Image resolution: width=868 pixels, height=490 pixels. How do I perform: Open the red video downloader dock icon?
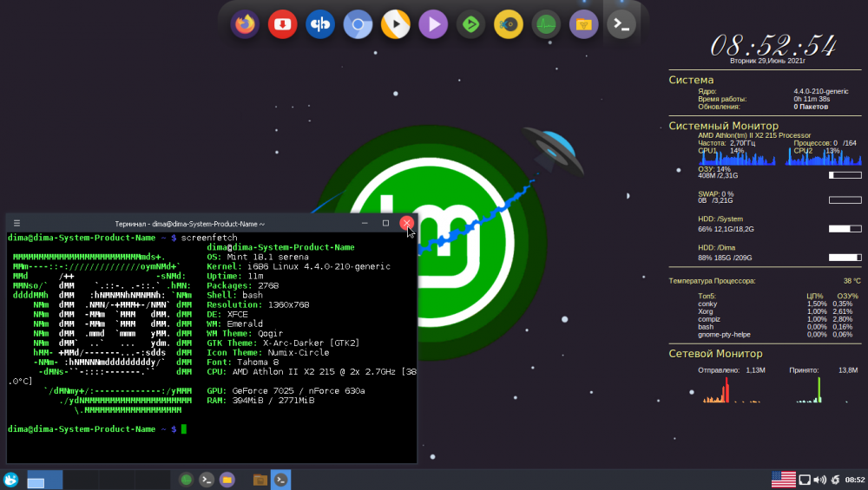tap(282, 24)
